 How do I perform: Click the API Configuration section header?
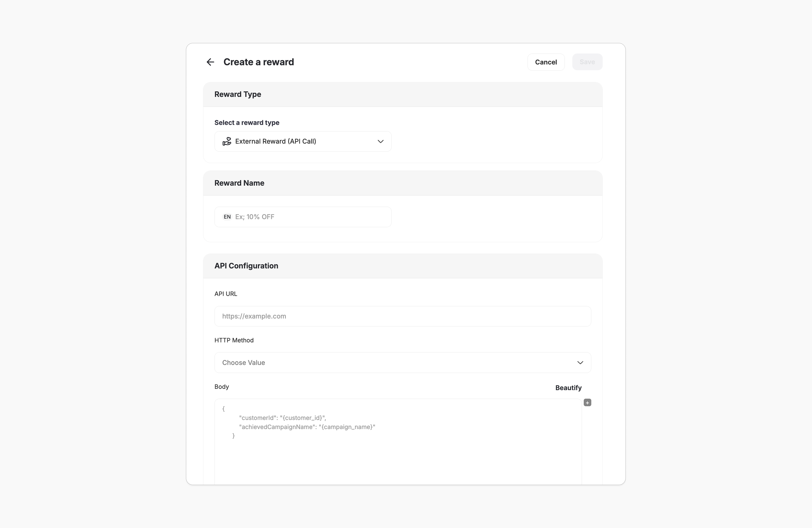click(x=246, y=266)
